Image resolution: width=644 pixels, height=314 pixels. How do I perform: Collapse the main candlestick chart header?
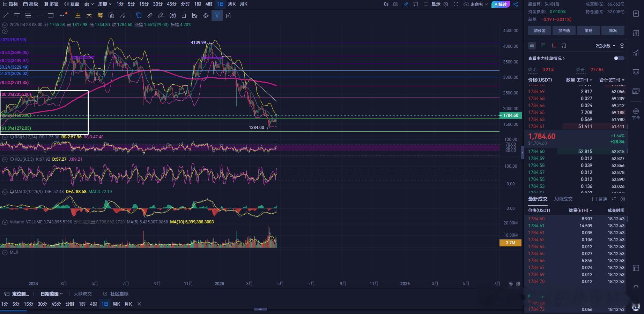coord(5,25)
